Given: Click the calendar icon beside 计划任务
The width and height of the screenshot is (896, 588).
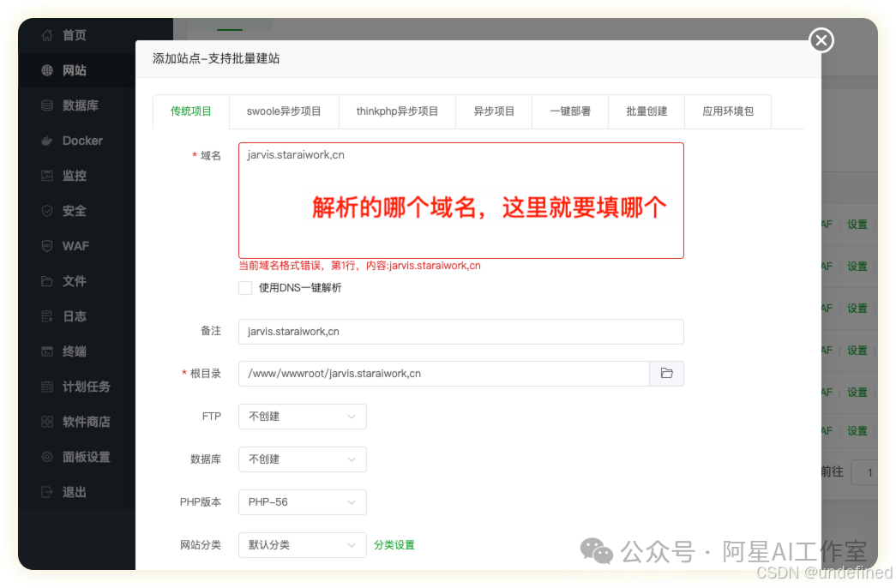Looking at the screenshot, I should tap(47, 387).
